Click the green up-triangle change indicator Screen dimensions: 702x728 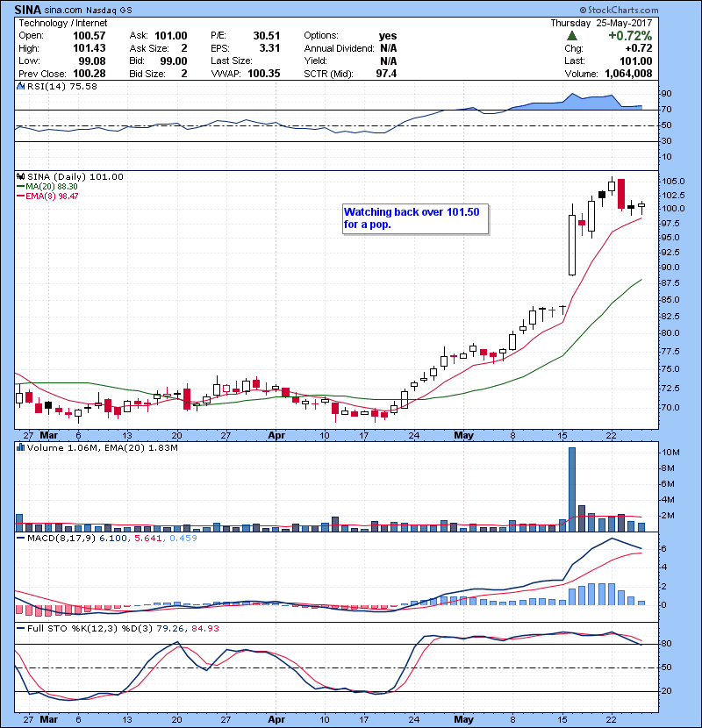pyautogui.click(x=572, y=36)
